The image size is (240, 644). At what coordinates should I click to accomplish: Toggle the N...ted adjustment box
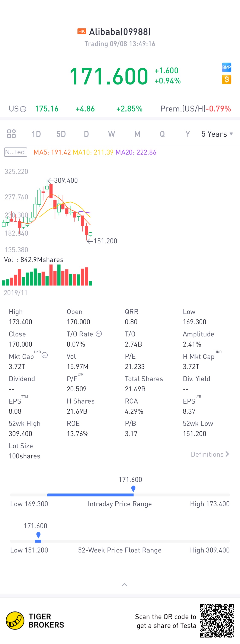pos(16,152)
